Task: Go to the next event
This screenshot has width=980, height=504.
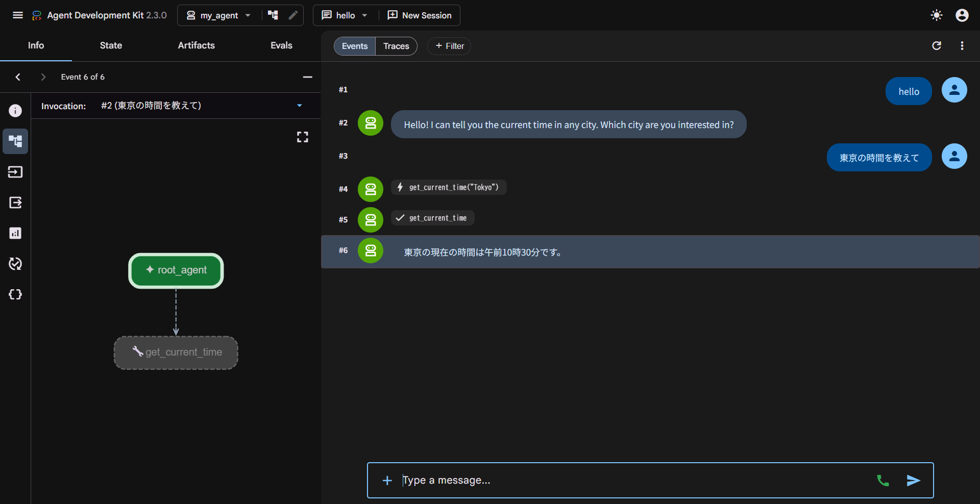Action: 43,77
